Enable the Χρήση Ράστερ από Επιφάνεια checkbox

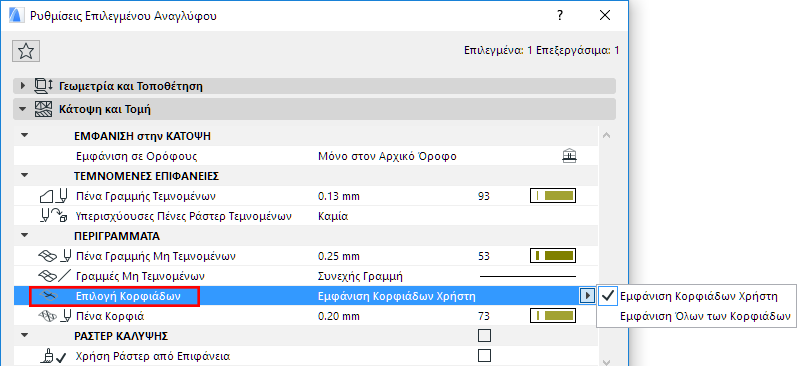pyautogui.click(x=484, y=355)
